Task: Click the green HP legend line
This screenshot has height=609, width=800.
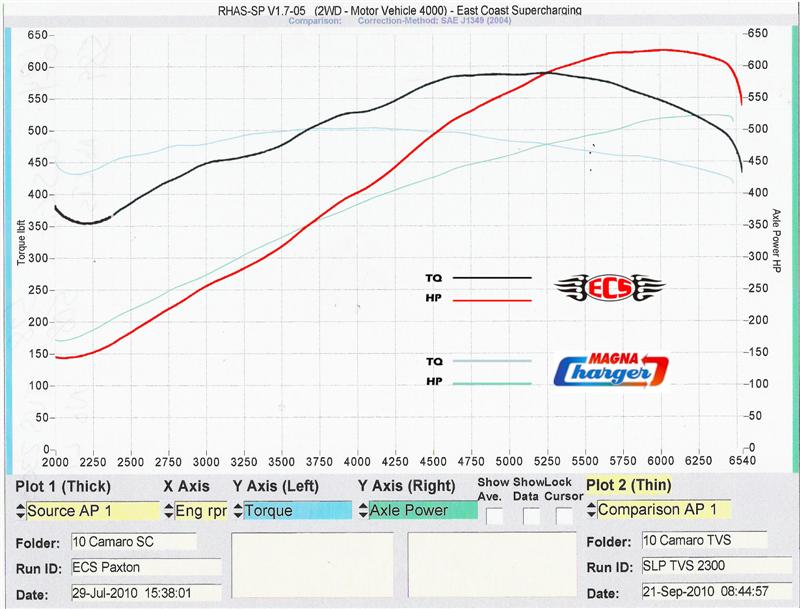Action: click(x=492, y=383)
